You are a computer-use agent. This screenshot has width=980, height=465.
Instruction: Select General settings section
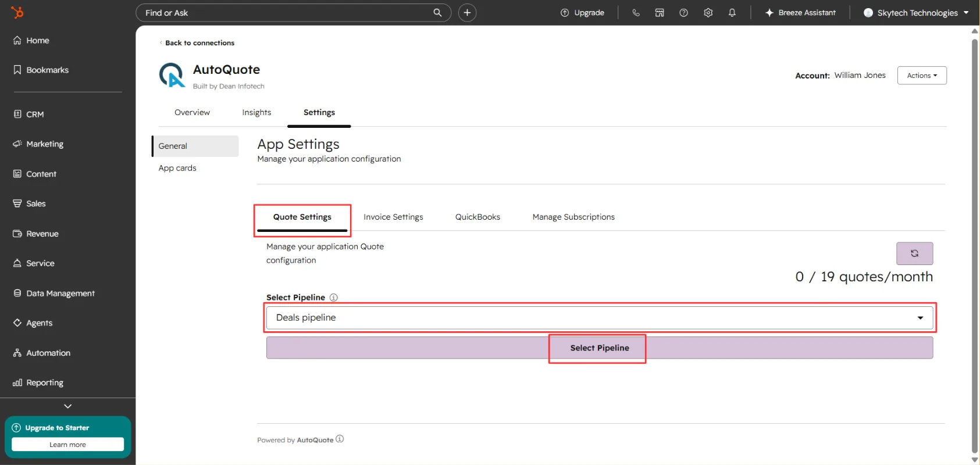click(195, 146)
